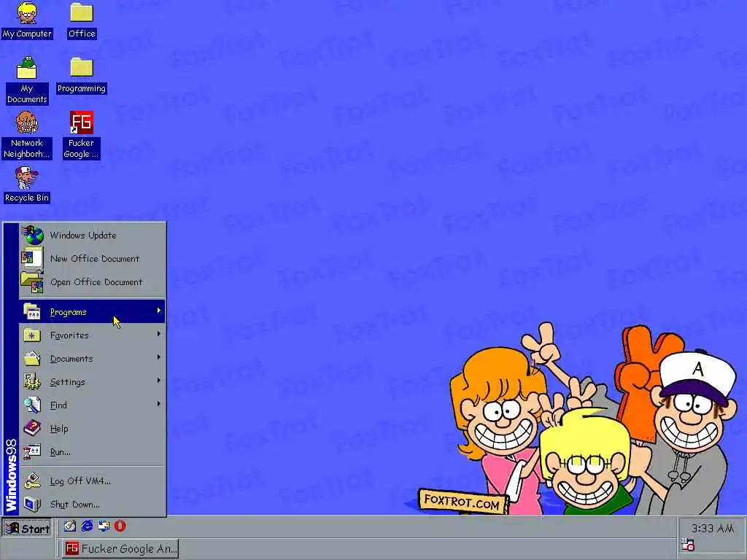Click the 3:33 AM system clock
747x560 pixels.
pos(713,529)
